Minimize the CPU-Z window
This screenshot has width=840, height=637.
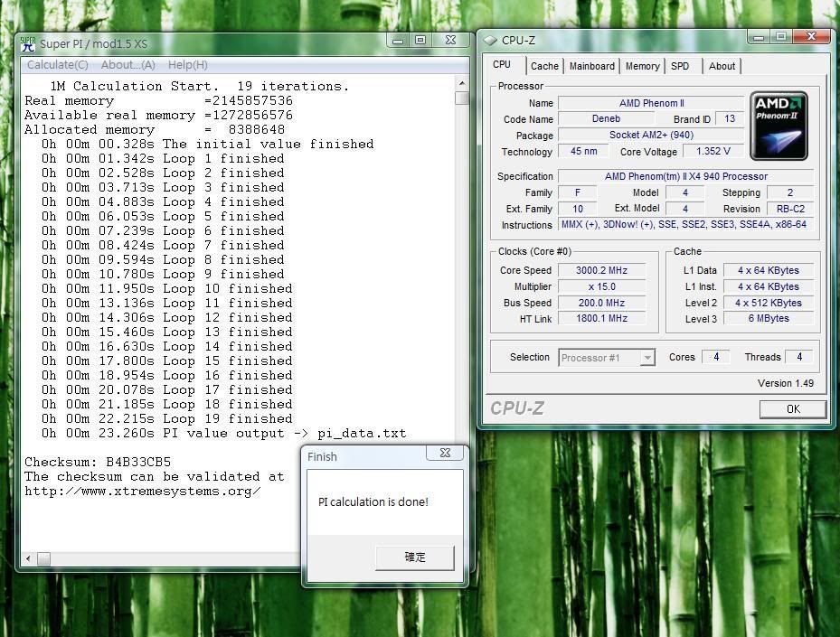point(759,37)
